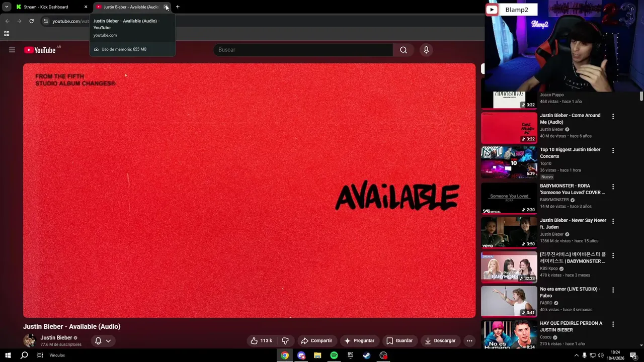Open options for Top 10 Biggest Concerts video
Viewport: 644px width, 362px height.
click(x=613, y=150)
